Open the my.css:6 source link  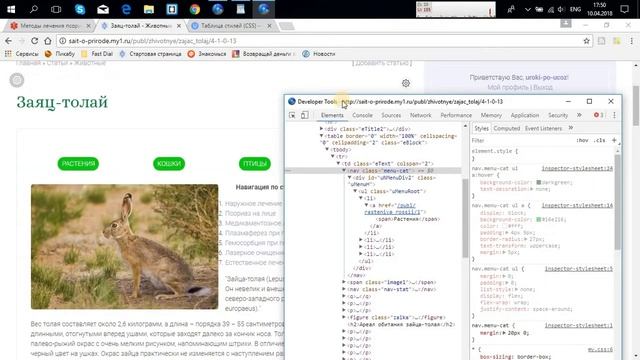pos(600,349)
